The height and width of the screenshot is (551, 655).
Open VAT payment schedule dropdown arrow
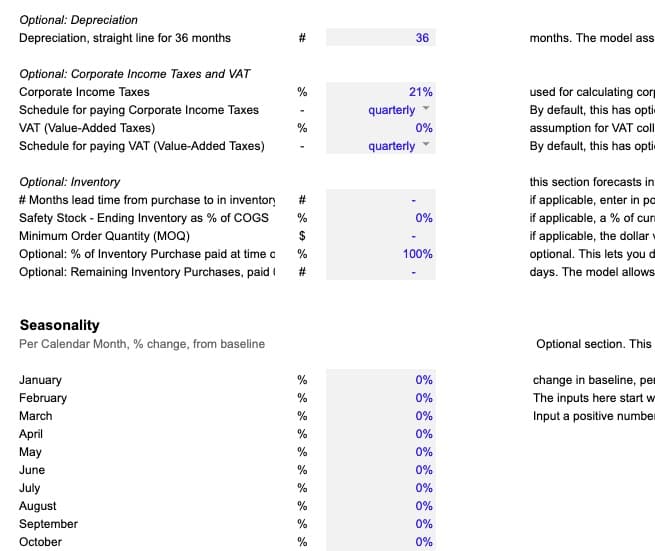(425, 145)
